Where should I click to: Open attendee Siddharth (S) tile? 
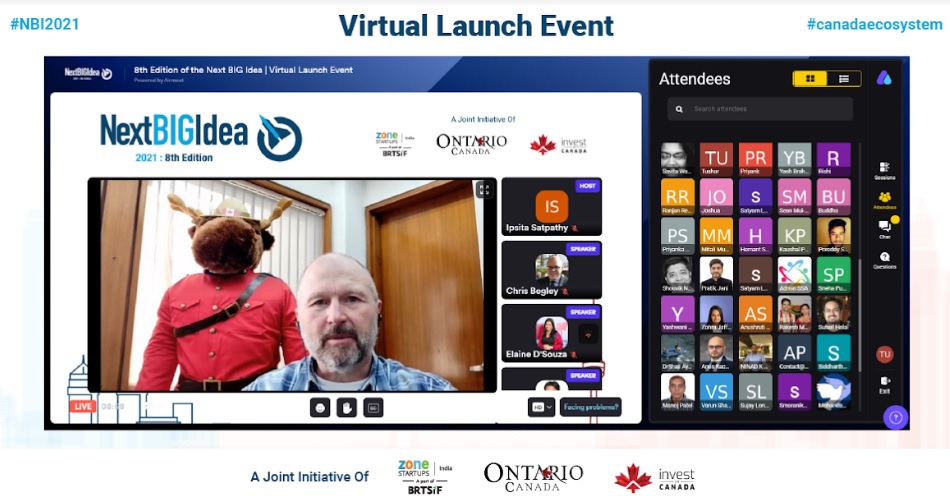point(833,352)
